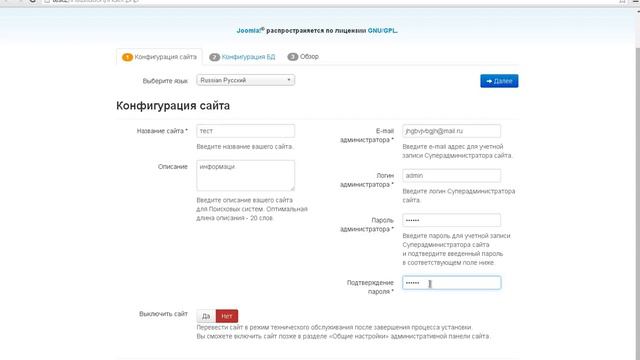Click the grey step 2 badge
The width and height of the screenshot is (640, 360).
pyautogui.click(x=215, y=57)
